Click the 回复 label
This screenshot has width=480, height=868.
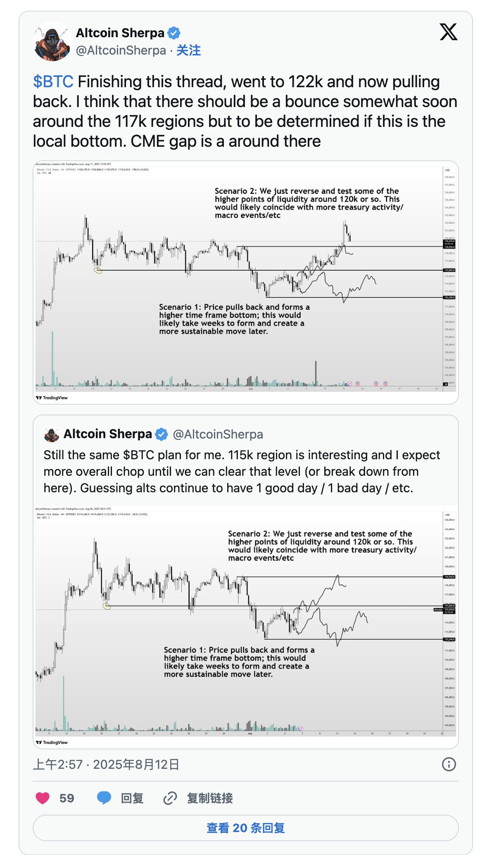(132, 798)
